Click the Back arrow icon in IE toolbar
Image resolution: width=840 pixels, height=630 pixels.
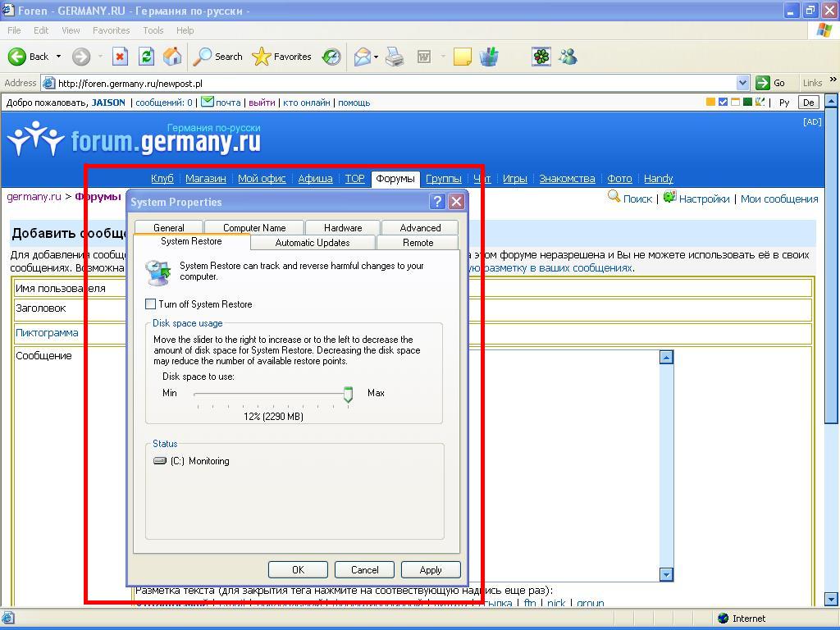point(16,57)
